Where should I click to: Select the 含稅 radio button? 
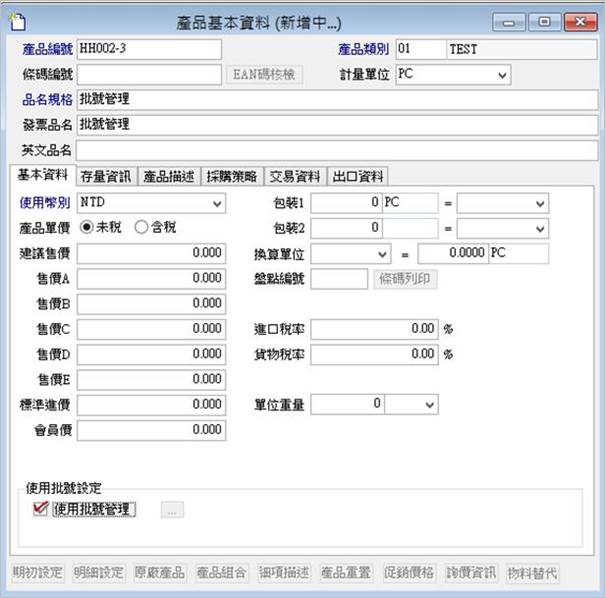tap(141, 228)
